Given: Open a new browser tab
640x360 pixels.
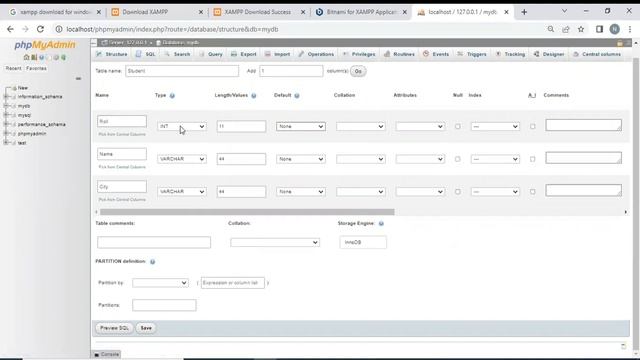Looking at the screenshot, I should tap(524, 12).
